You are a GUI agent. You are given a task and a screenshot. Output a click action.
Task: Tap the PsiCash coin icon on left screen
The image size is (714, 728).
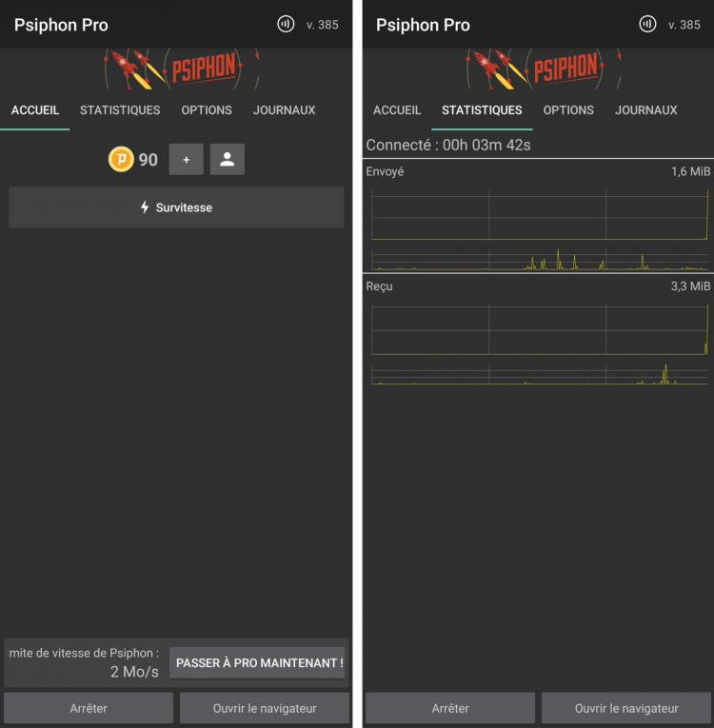coord(121,159)
